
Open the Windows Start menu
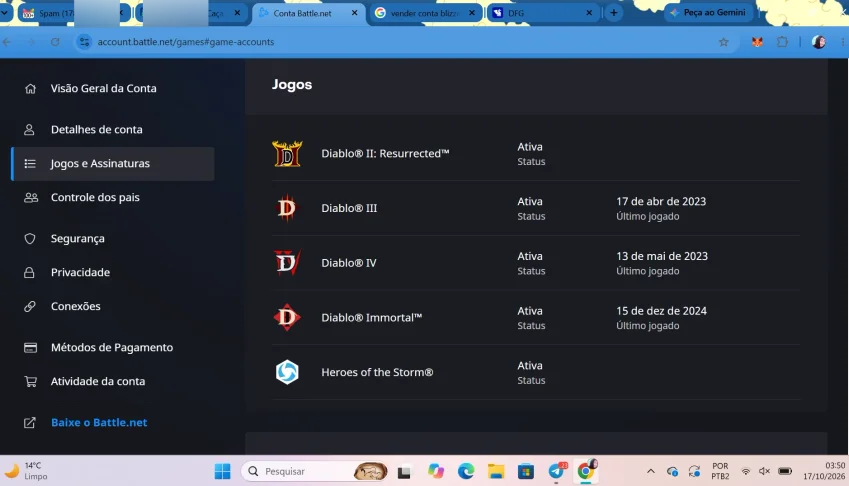[x=223, y=471]
